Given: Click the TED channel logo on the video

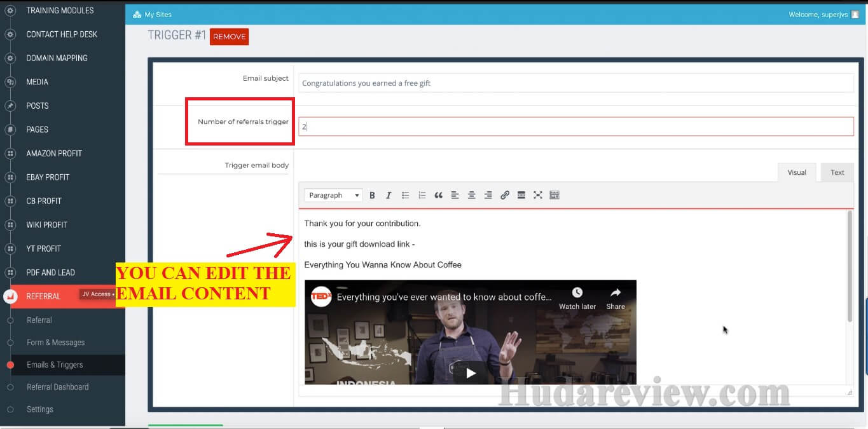Looking at the screenshot, I should pos(322,297).
